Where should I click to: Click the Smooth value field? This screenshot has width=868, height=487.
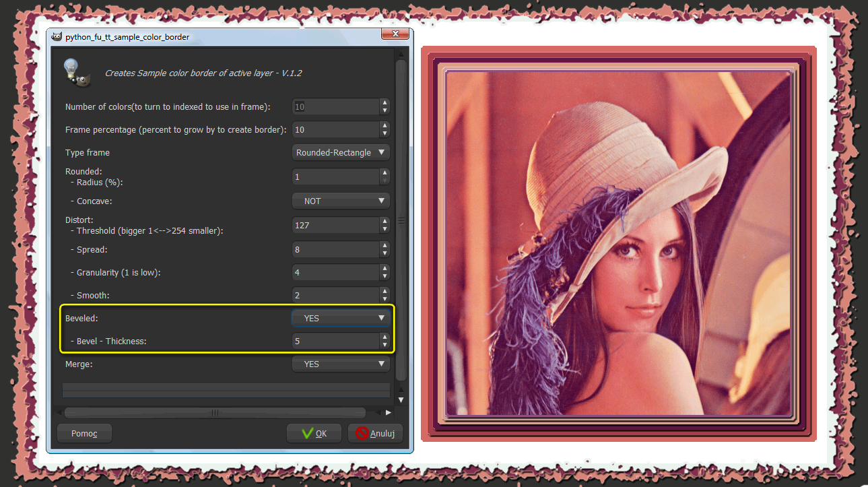[x=336, y=295]
